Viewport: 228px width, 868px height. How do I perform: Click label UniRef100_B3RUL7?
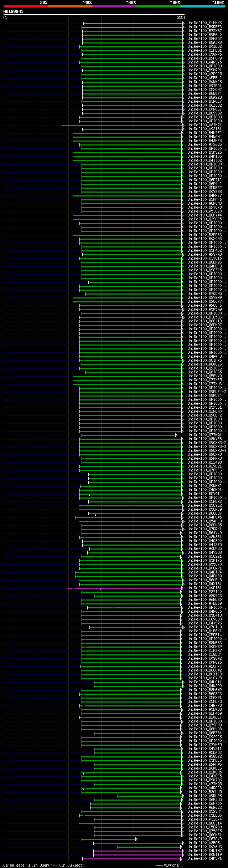204,102
